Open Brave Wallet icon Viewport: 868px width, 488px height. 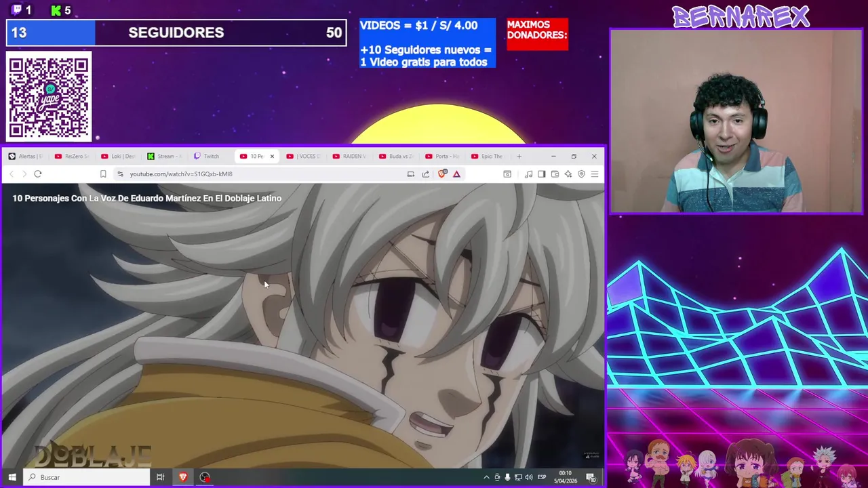555,174
